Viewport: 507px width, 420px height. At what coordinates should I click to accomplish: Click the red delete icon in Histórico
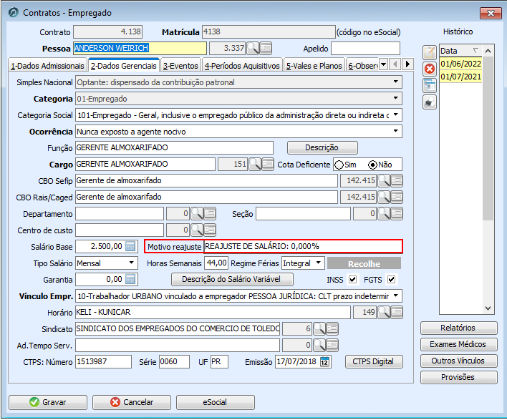(430, 69)
